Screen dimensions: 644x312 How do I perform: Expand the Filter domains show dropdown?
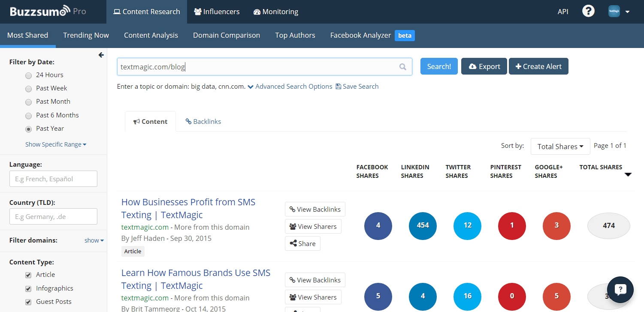point(94,240)
